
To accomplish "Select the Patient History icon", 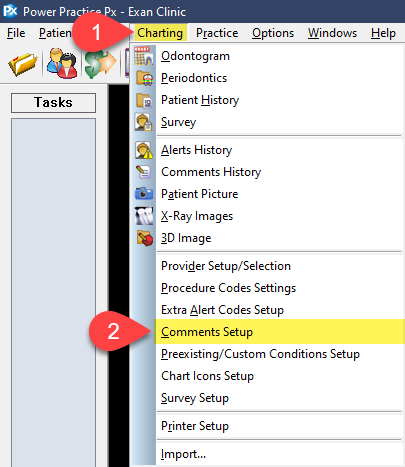I will pyautogui.click(x=144, y=100).
